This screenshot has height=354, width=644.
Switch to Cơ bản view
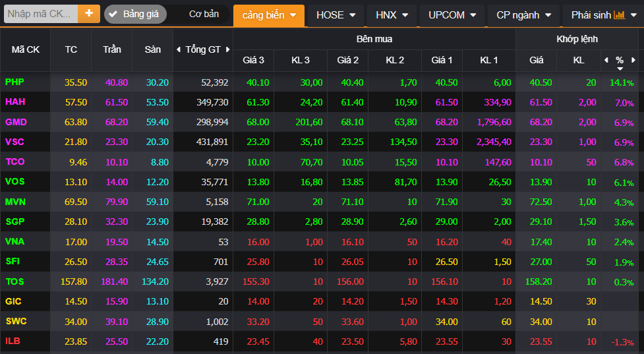coord(204,15)
